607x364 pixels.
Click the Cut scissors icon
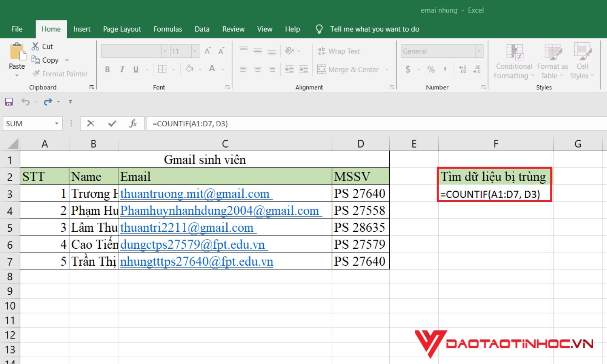tap(36, 47)
